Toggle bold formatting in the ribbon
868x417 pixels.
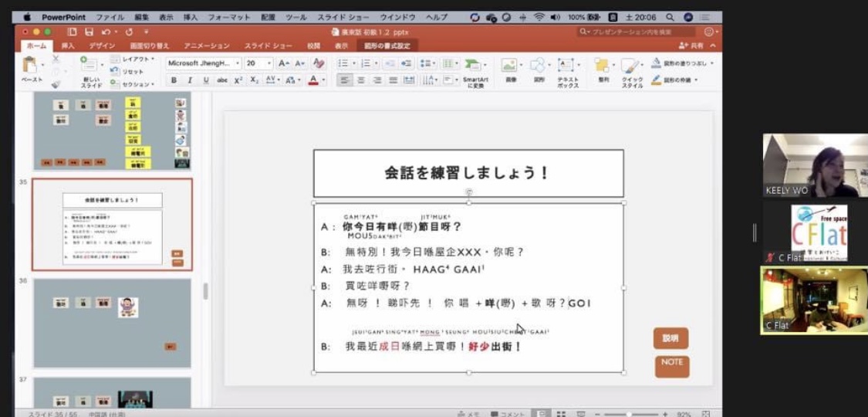(174, 80)
